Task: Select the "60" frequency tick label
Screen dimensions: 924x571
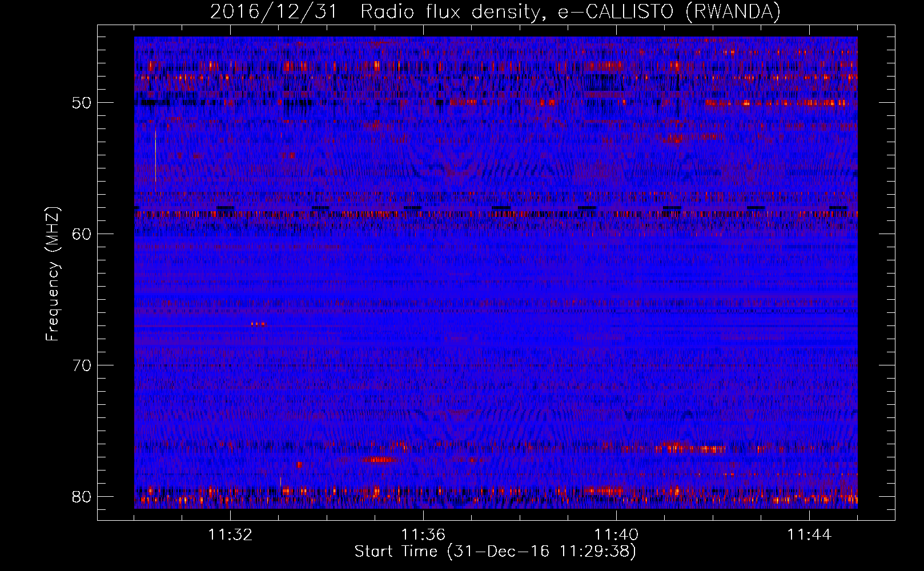Action: [x=82, y=234]
